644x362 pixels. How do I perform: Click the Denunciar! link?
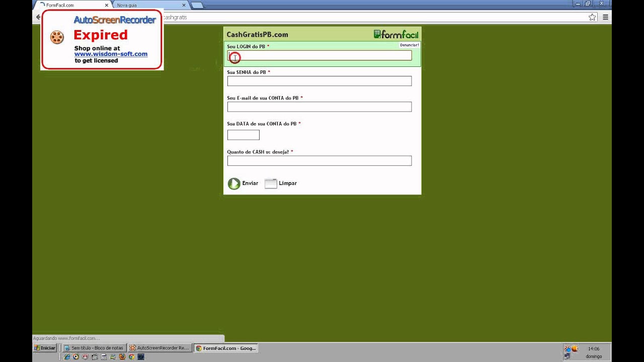(x=409, y=45)
